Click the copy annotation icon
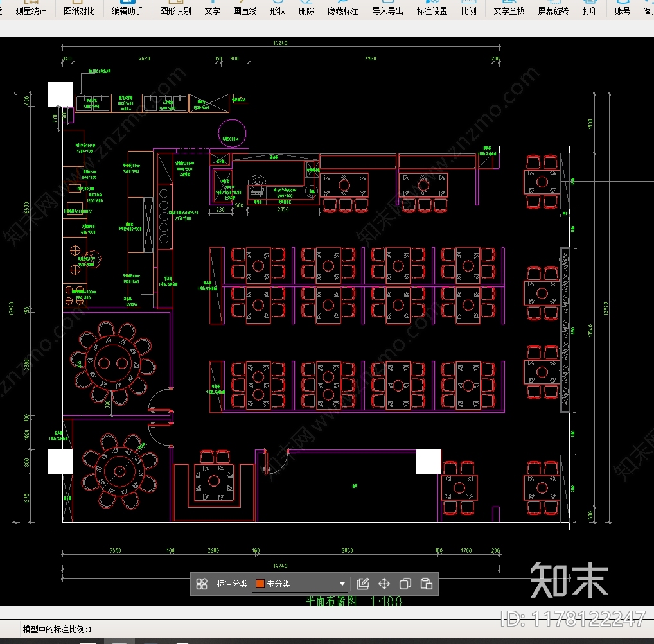The width and height of the screenshot is (654, 644). [405, 584]
